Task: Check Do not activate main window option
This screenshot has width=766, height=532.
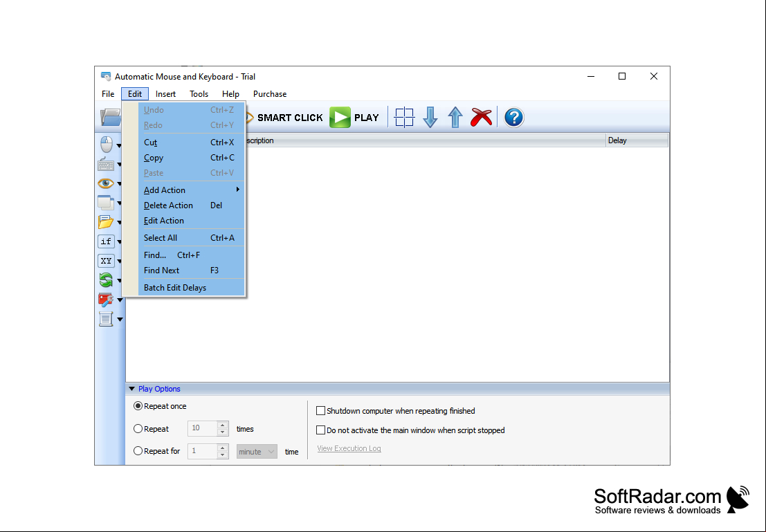Action: [320, 430]
